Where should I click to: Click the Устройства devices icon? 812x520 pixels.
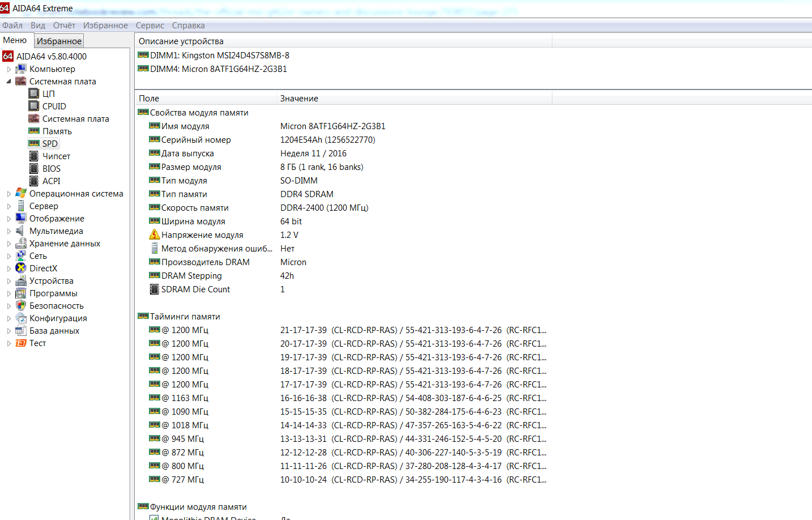21,280
